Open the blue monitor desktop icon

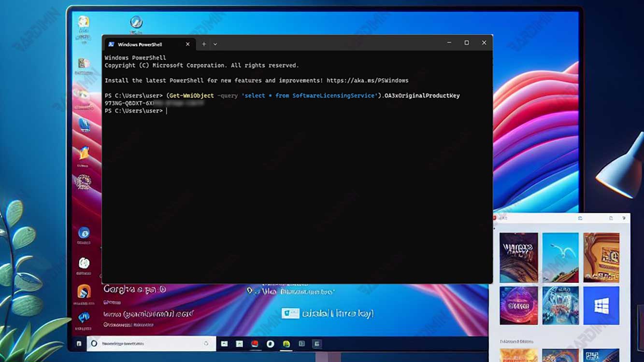pos(85,125)
